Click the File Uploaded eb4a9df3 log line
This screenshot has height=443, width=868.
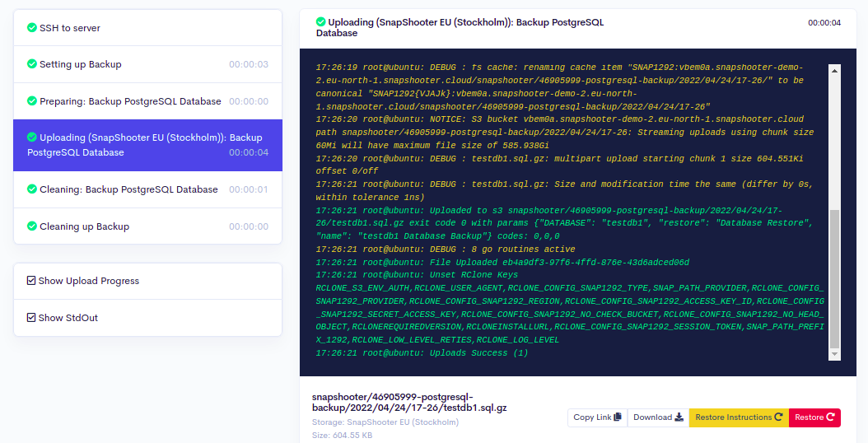[x=502, y=263]
